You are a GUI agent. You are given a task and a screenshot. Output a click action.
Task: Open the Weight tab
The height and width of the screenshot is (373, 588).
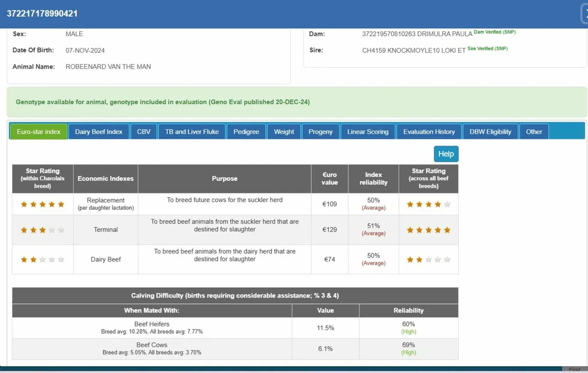click(284, 132)
